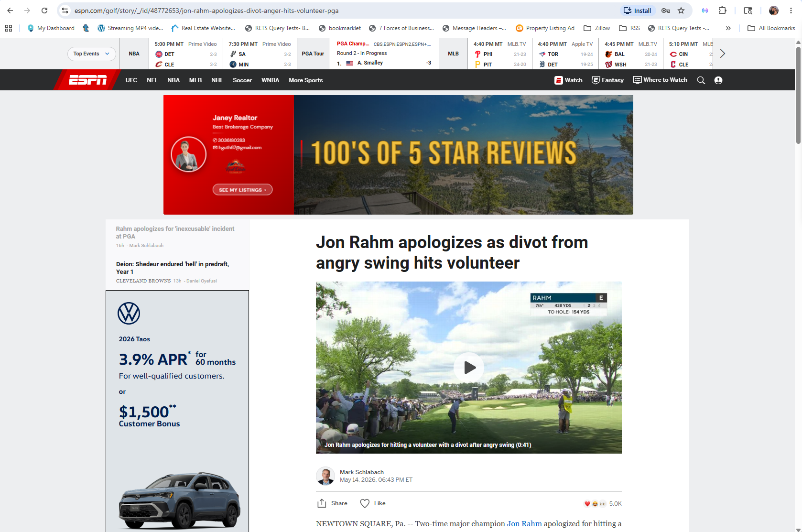Open the NFL menu
The image size is (802, 532).
point(152,80)
